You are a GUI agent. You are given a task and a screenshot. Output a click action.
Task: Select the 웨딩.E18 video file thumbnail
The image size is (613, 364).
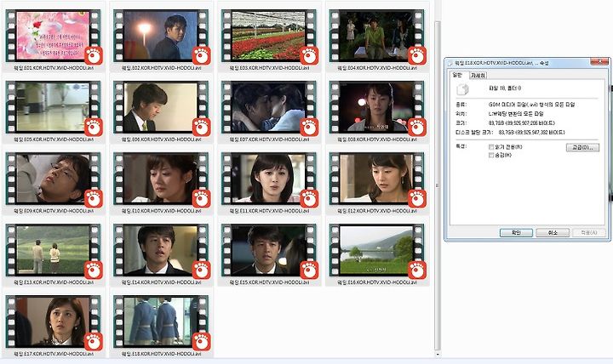162,322
